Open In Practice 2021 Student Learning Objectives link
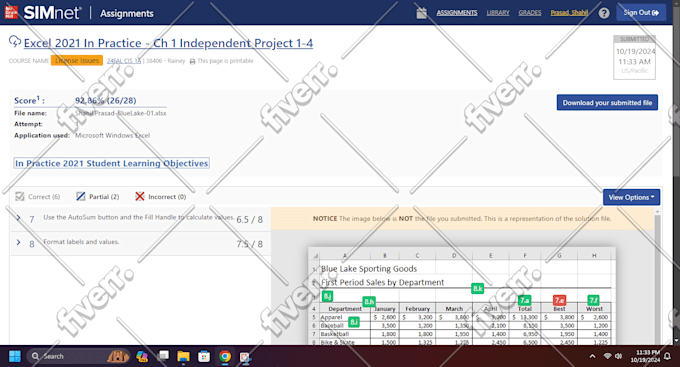680x367 pixels. tap(111, 163)
